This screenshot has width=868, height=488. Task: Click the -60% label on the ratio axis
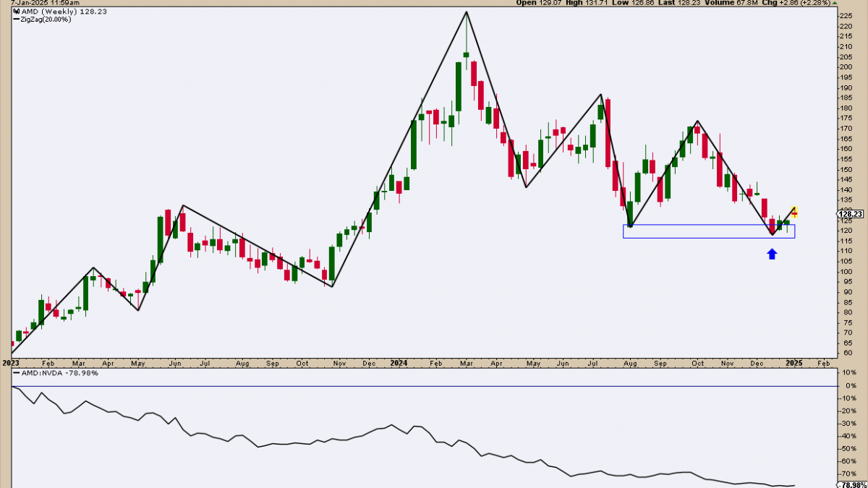pyautogui.click(x=848, y=461)
